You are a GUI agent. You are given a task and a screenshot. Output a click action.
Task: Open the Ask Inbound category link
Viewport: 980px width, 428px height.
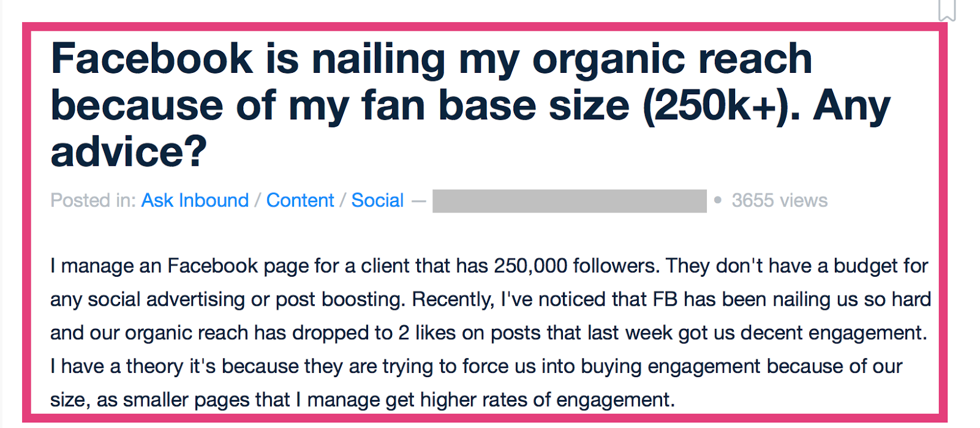195,200
